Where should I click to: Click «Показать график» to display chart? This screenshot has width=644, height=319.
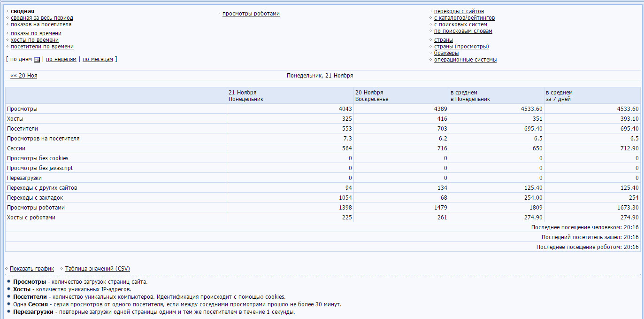point(31,269)
